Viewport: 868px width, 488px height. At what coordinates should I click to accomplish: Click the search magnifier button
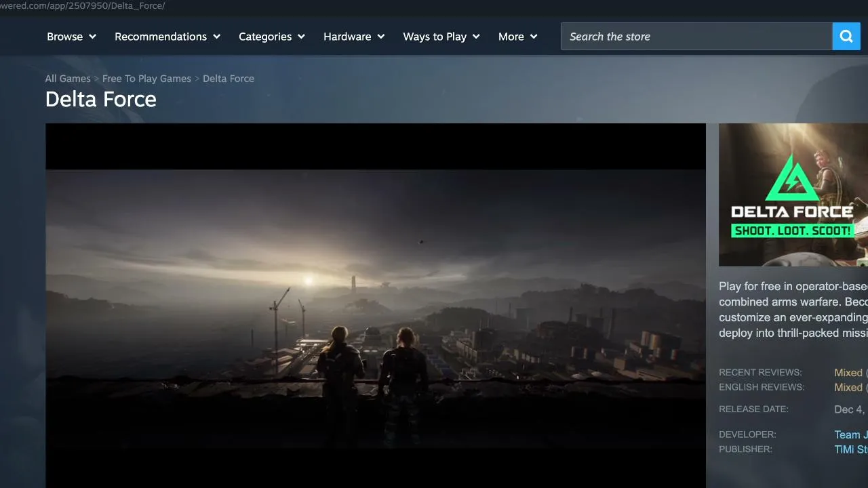click(x=846, y=37)
